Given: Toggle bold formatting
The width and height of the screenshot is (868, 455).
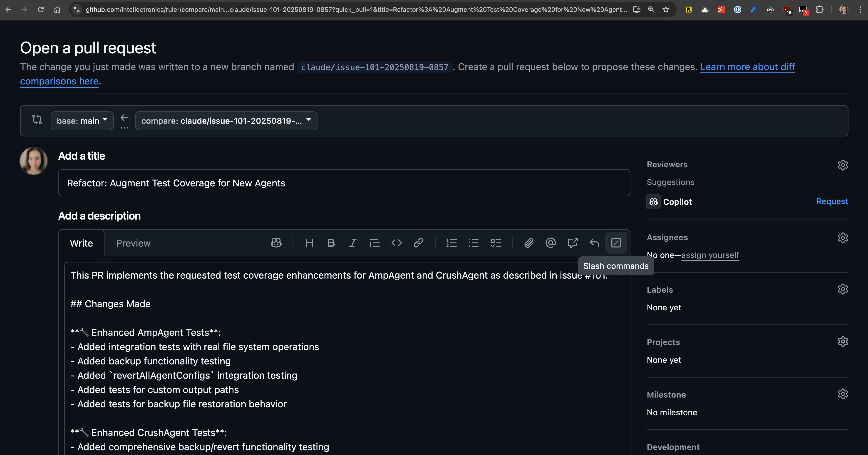Looking at the screenshot, I should coord(331,243).
